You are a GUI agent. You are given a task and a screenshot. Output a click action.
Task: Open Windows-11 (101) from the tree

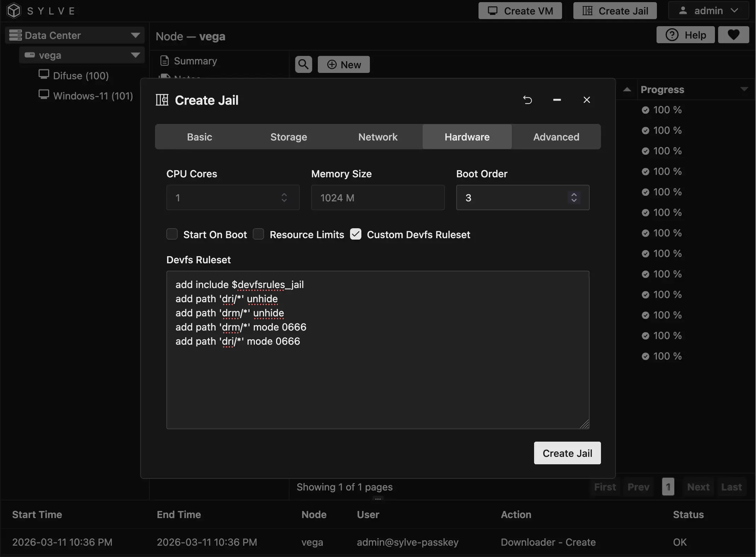93,96
